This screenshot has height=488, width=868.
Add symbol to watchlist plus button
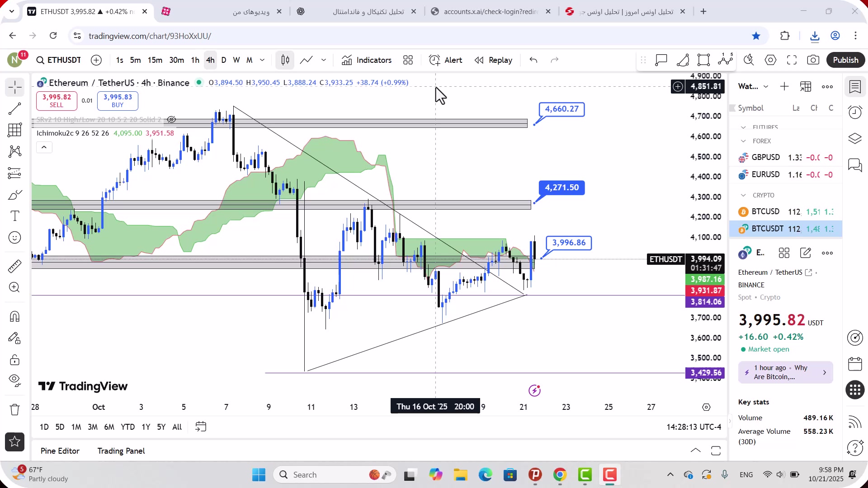pyautogui.click(x=784, y=86)
